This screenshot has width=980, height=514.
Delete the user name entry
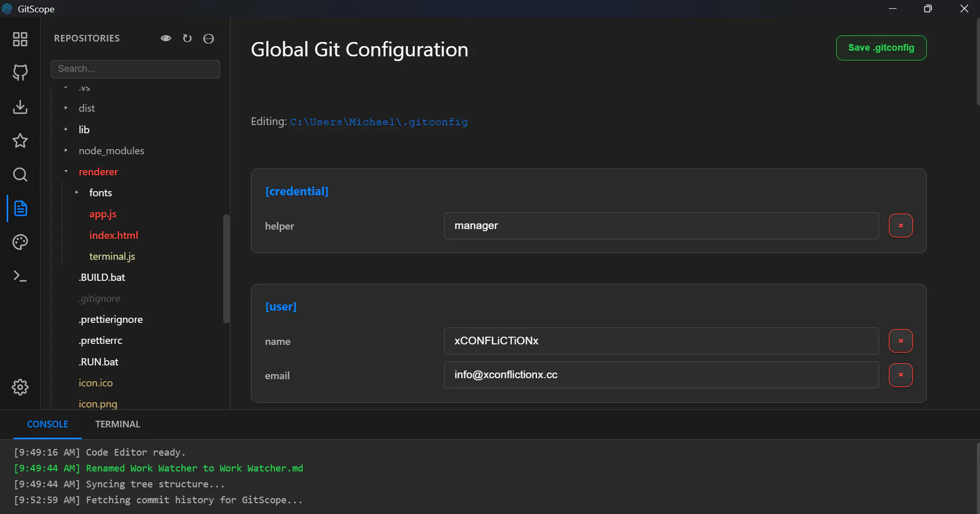click(x=901, y=341)
